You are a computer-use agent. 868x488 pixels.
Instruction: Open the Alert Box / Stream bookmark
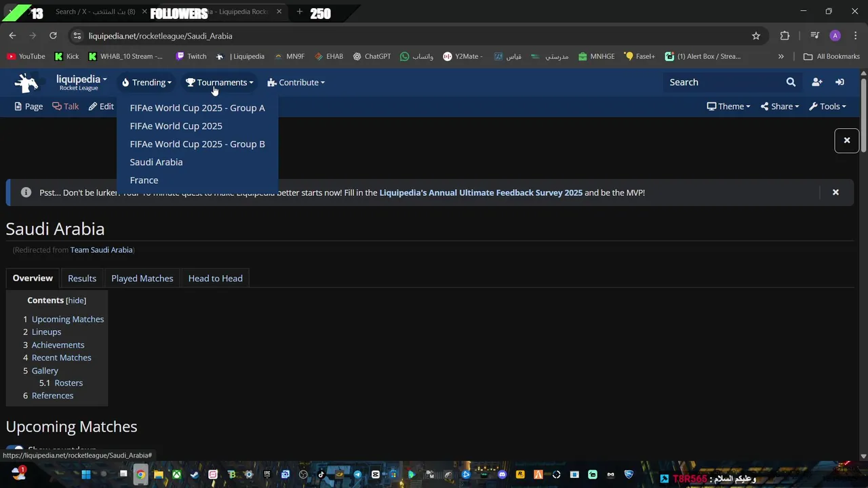click(703, 56)
